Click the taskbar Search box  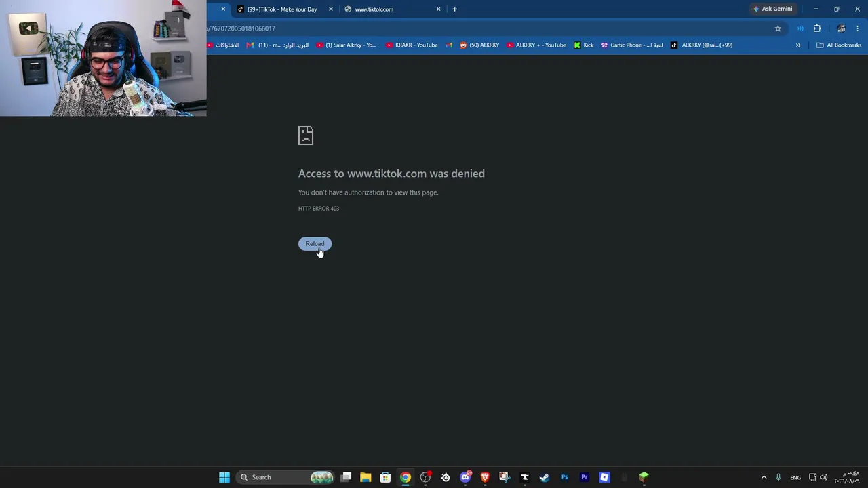(x=286, y=477)
